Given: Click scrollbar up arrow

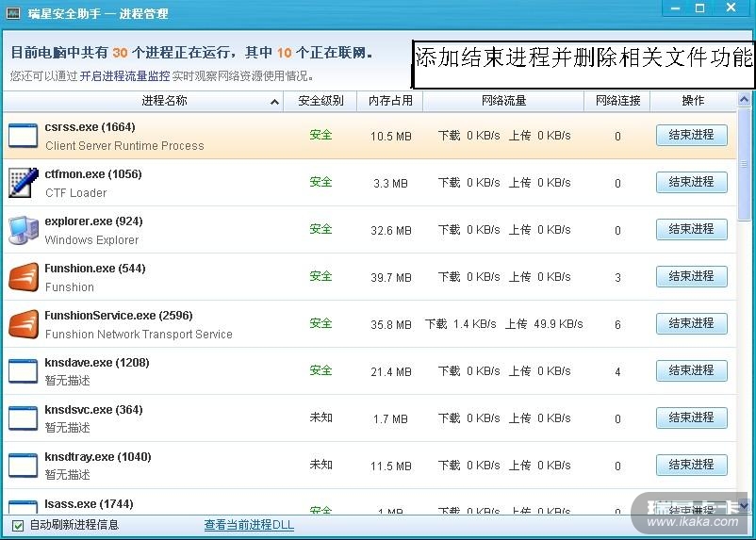Looking at the screenshot, I should (x=745, y=100).
